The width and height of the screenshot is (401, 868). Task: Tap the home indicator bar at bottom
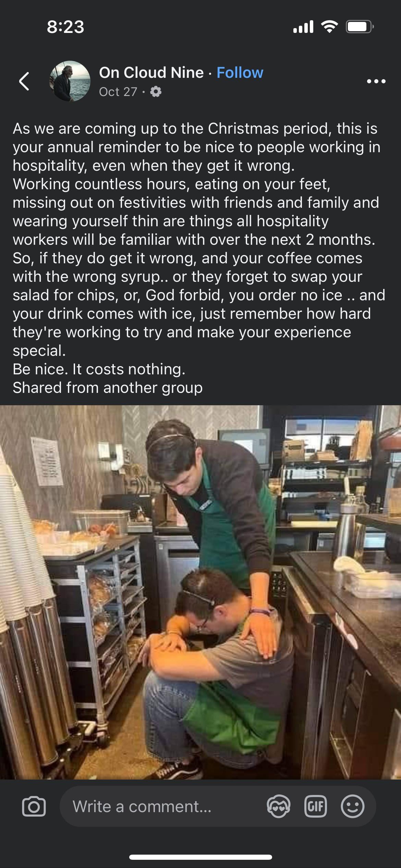pyautogui.click(x=200, y=857)
